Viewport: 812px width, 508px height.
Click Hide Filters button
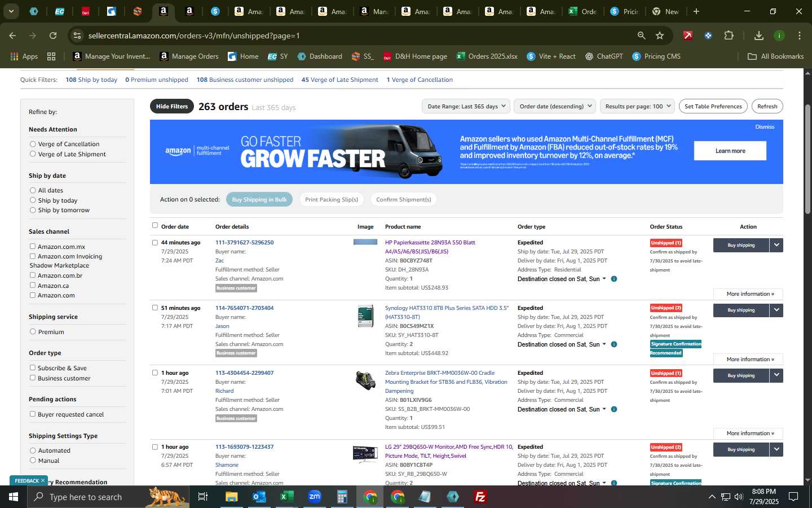tap(172, 106)
